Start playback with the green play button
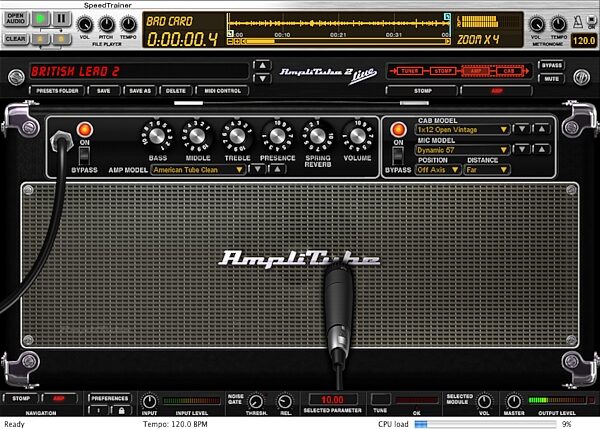 (41, 18)
